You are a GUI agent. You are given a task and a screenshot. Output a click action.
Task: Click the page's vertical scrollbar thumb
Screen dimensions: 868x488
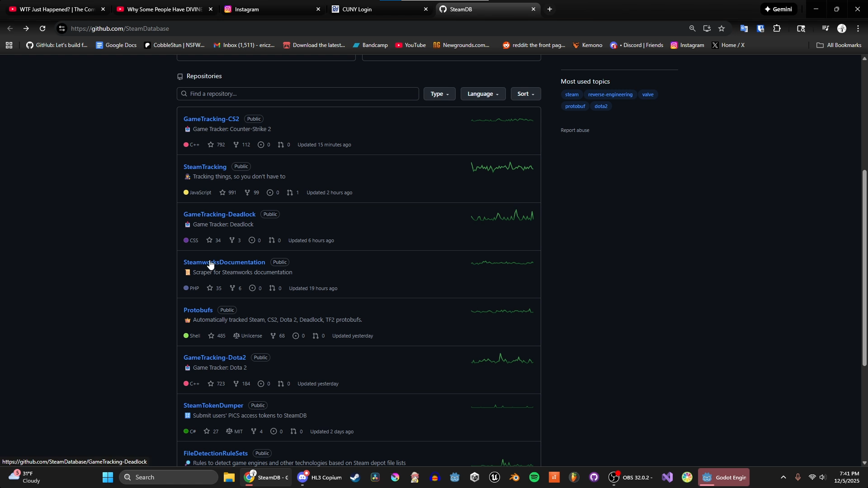click(864, 267)
